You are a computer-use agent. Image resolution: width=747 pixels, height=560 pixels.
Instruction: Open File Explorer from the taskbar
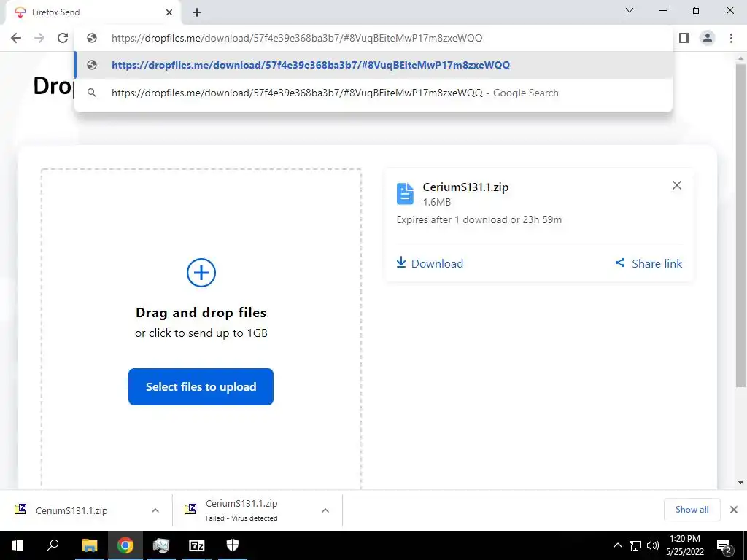coord(89,545)
